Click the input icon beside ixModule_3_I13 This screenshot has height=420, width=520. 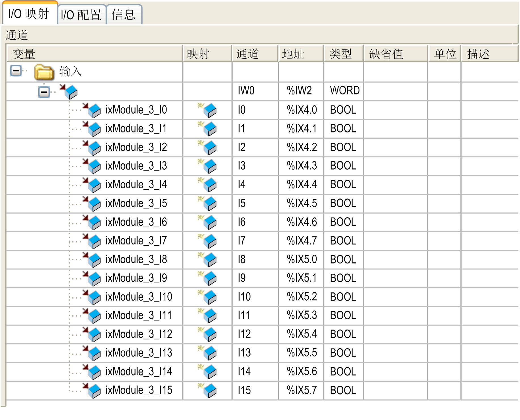pos(92,353)
